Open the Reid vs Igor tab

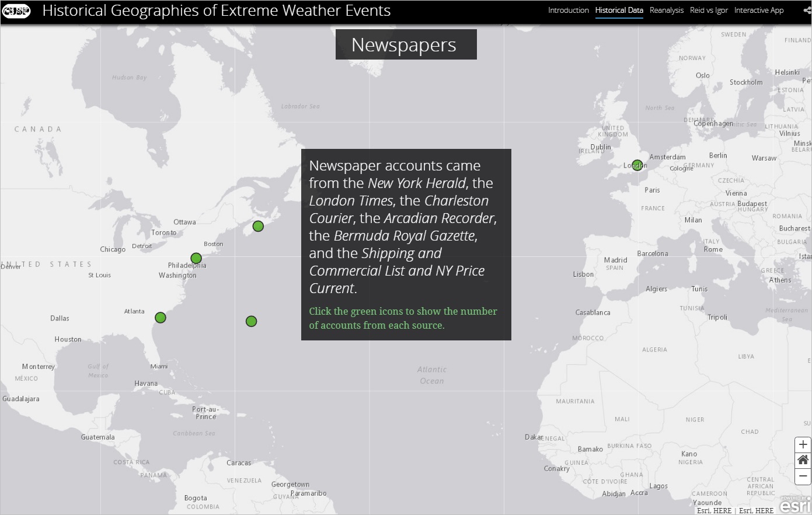709,11
